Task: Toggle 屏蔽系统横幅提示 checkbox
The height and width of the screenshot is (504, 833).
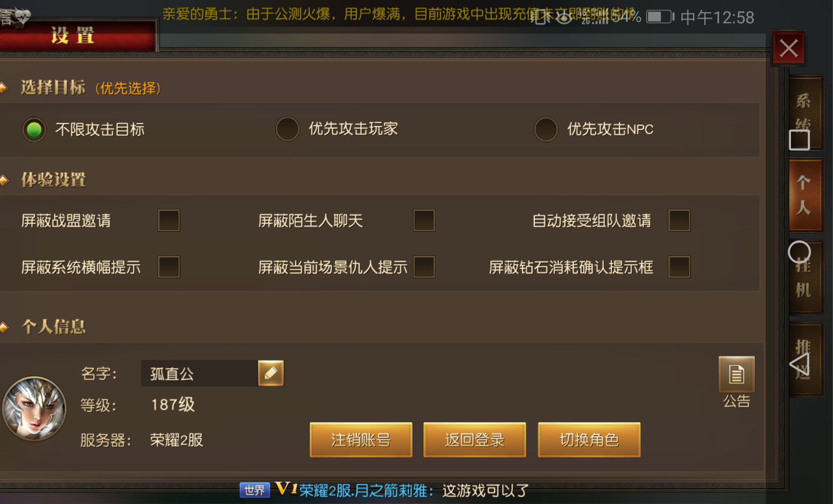Action: click(x=169, y=267)
